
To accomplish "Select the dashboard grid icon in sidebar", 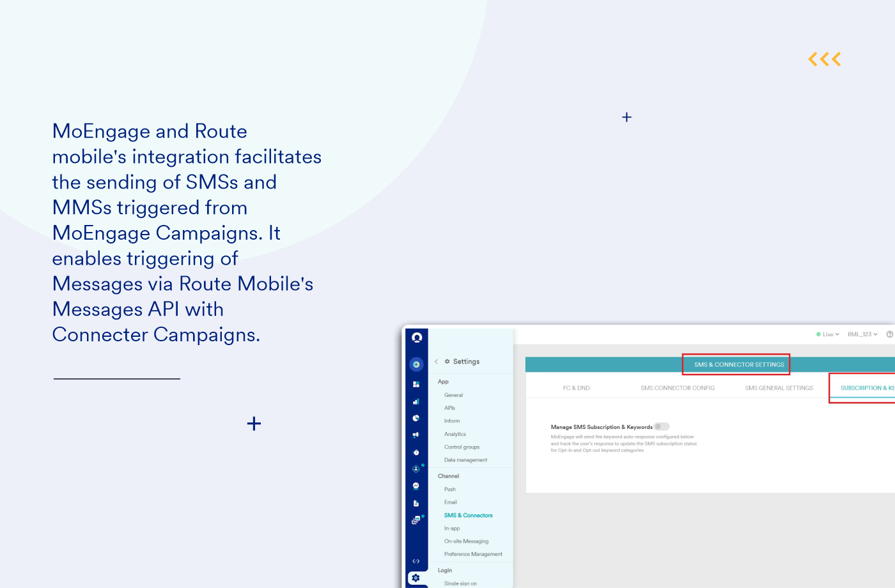I will [416, 385].
